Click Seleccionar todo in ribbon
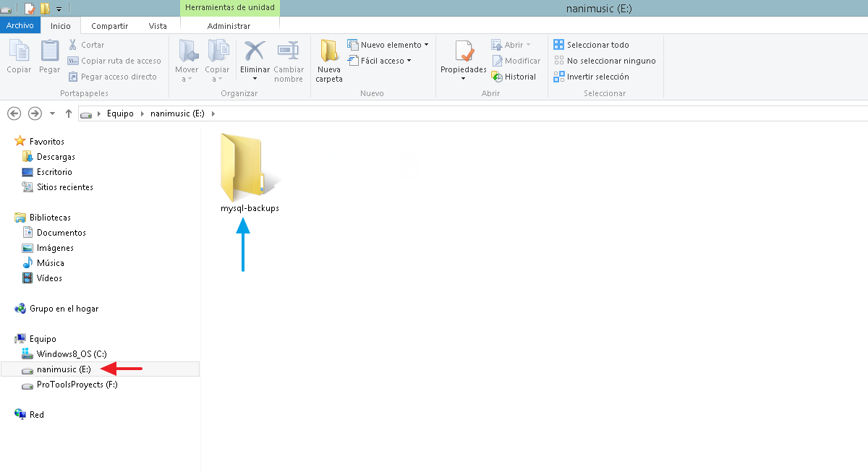This screenshot has height=472, width=868. pyautogui.click(x=591, y=45)
